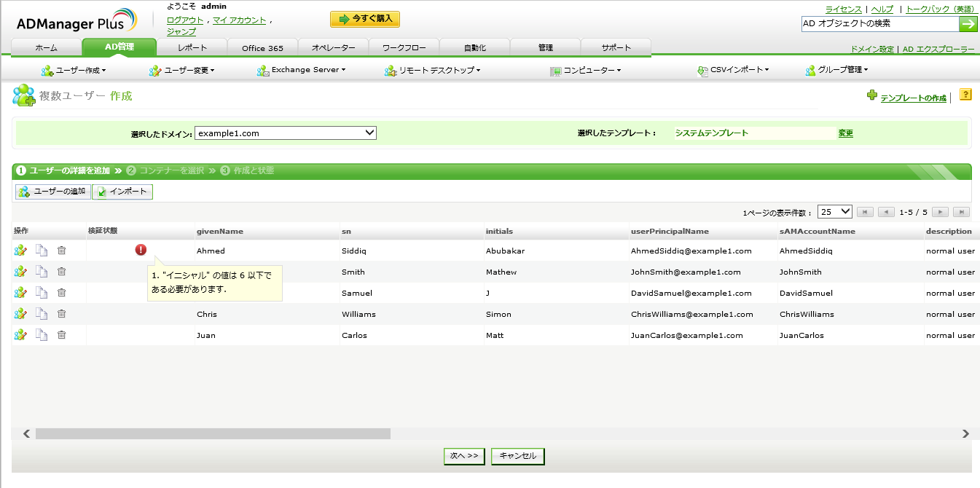Image resolution: width=980 pixels, height=488 pixels.
Task: Click the sAMAccountName column header
Action: click(817, 231)
